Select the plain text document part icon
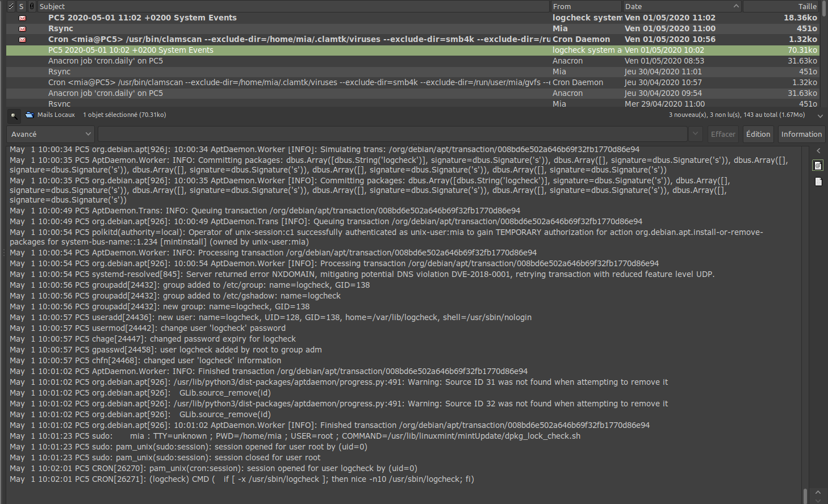Viewport: 828px width, 504px height. (x=818, y=182)
